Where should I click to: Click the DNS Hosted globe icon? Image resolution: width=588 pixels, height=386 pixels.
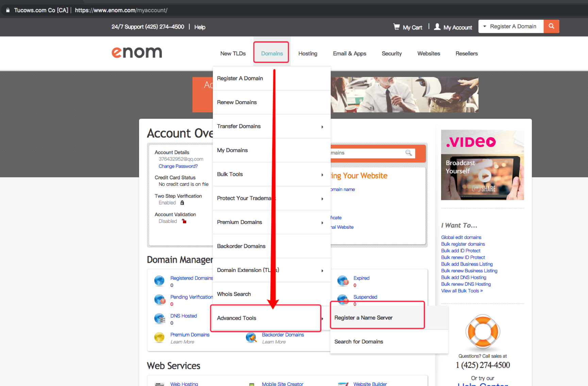tap(159, 319)
